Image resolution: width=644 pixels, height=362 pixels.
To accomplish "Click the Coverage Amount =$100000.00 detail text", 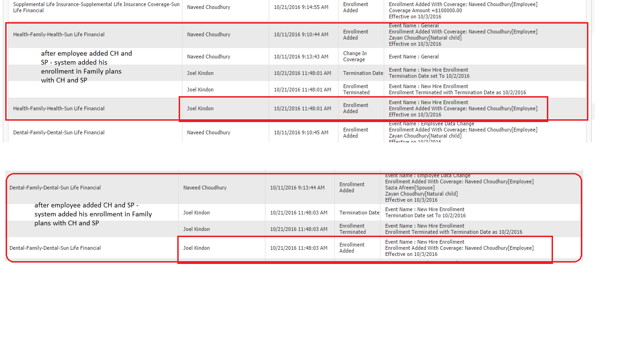I will [425, 10].
